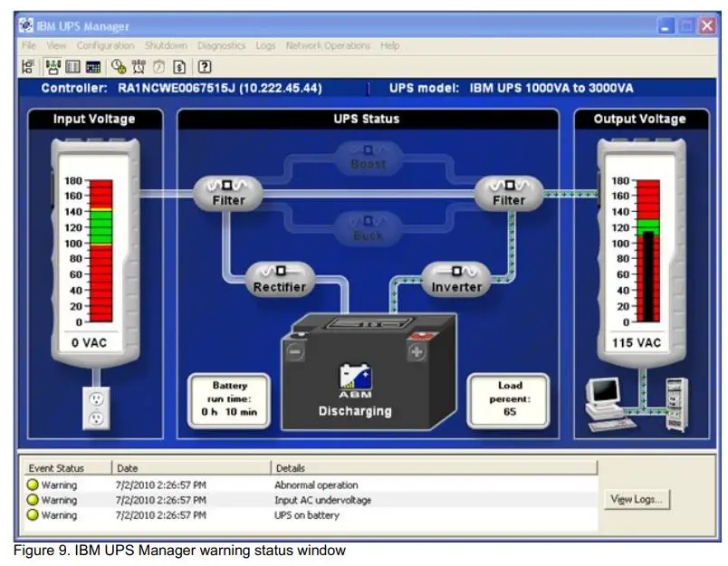Click the controller name RA1NCWE0067515J
This screenshot has width=728, height=566.
click(176, 88)
